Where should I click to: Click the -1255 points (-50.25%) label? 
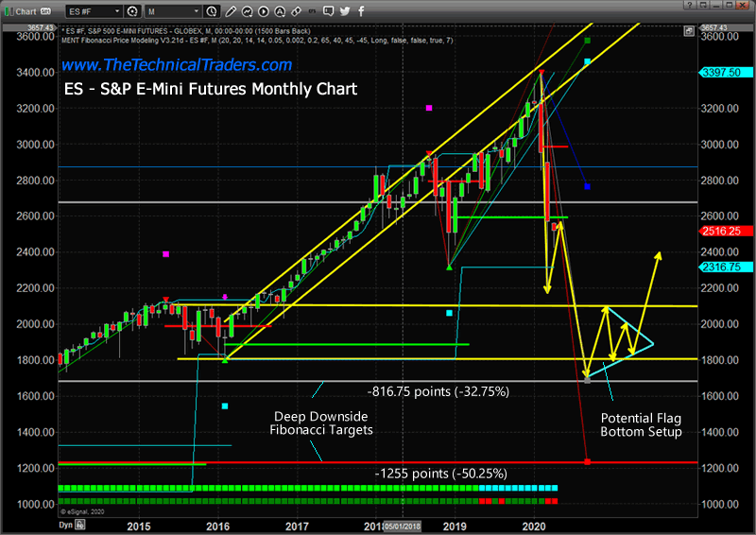pyautogui.click(x=440, y=474)
